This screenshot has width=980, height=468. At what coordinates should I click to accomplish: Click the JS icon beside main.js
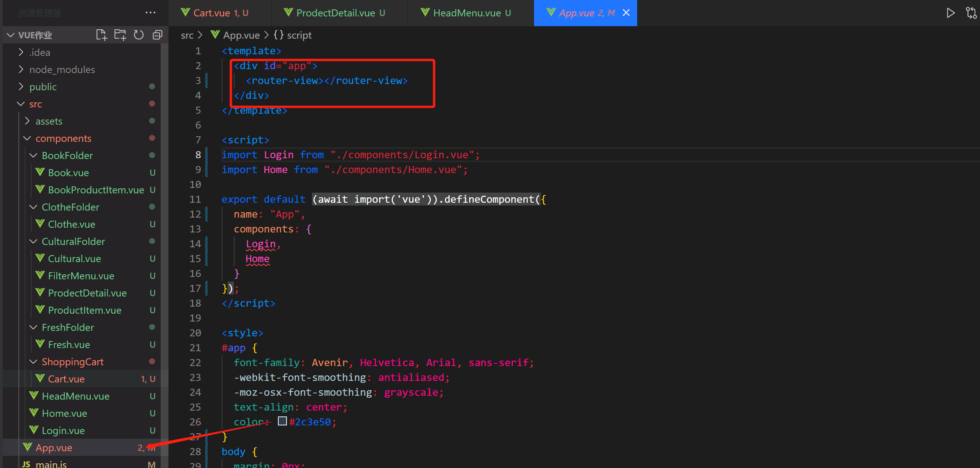point(26,464)
